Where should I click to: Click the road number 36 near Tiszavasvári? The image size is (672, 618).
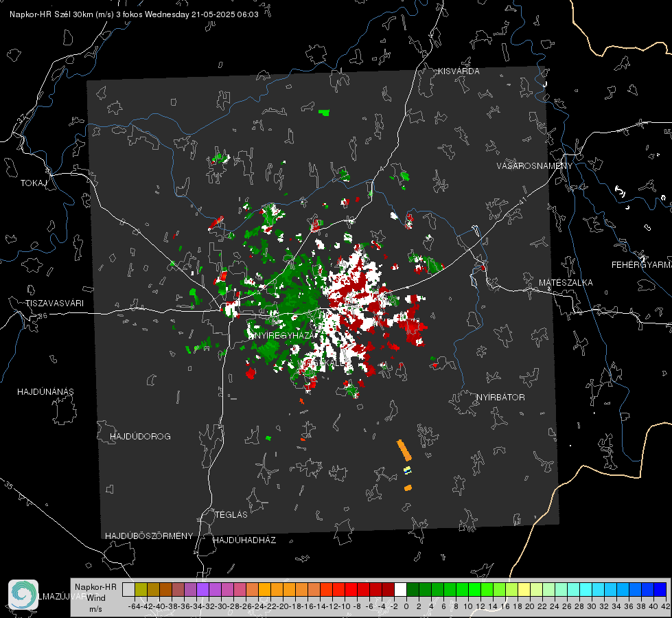coord(43,316)
